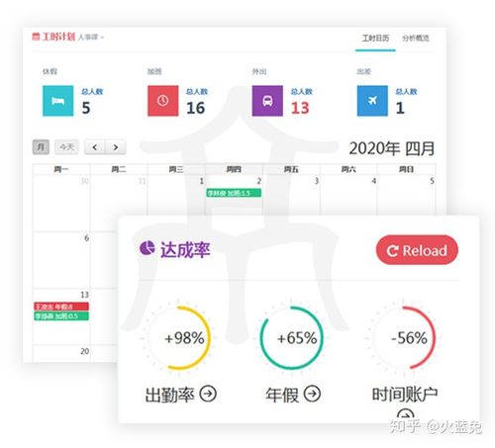The width and height of the screenshot is (495, 448).
Task: Click the red clock icon for 加班
Action: pyautogui.click(x=163, y=101)
